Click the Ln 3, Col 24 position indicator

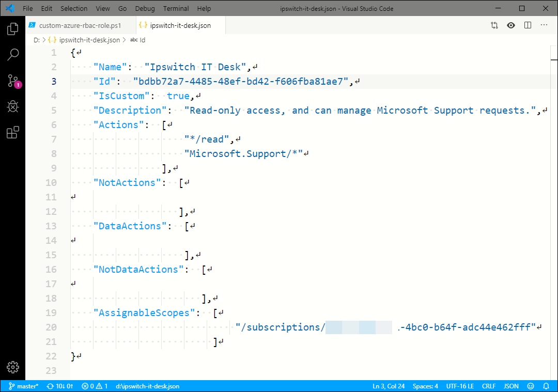pyautogui.click(x=389, y=386)
